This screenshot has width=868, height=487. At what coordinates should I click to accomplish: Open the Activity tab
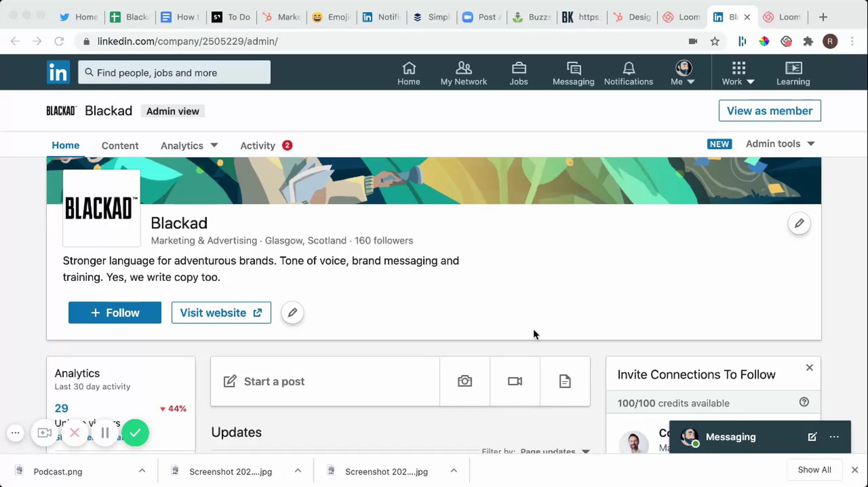pyautogui.click(x=266, y=145)
